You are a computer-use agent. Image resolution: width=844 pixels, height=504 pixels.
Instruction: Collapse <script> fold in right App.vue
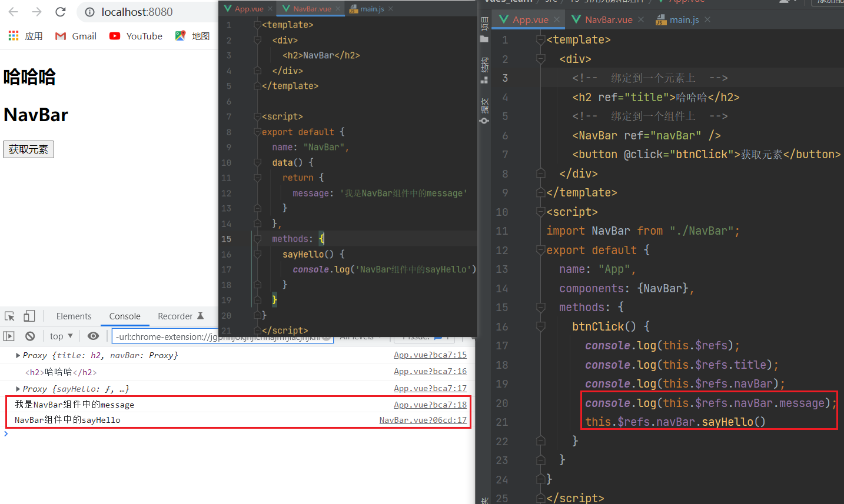pos(541,212)
